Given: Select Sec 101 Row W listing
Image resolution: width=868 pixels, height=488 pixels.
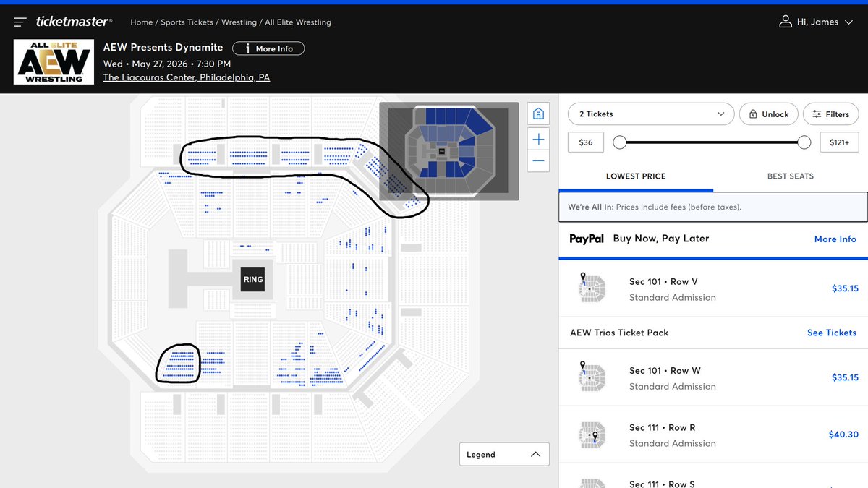Looking at the screenshot, I should [x=713, y=378].
